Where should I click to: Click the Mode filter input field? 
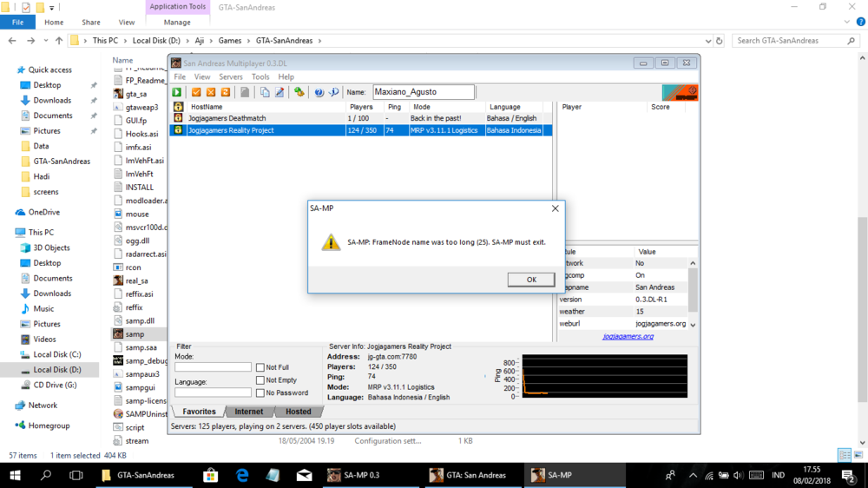pyautogui.click(x=214, y=367)
